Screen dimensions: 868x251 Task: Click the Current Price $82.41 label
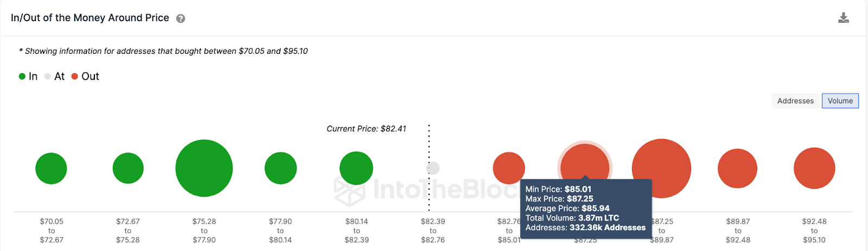coord(366,129)
